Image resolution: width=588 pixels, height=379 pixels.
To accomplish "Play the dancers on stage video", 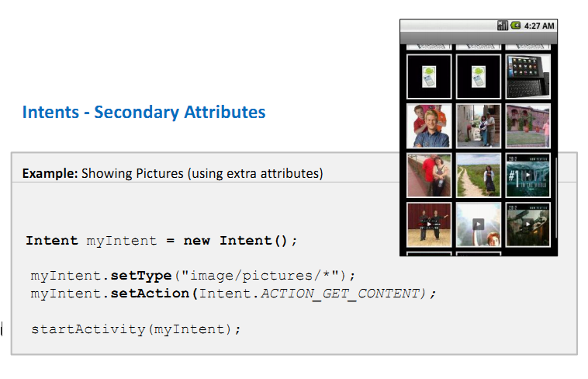I will point(429,224).
